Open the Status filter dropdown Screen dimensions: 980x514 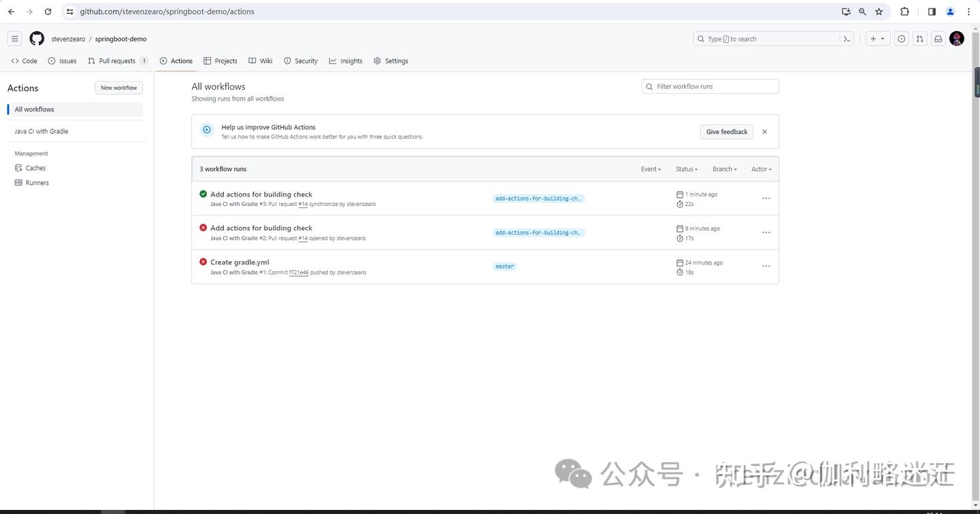(686, 169)
